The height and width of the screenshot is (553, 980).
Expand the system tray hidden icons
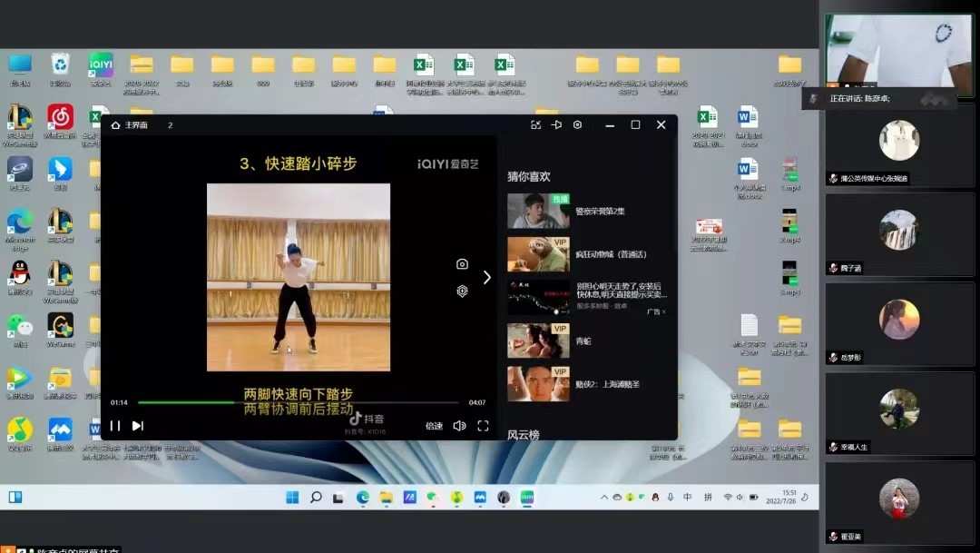pos(603,498)
